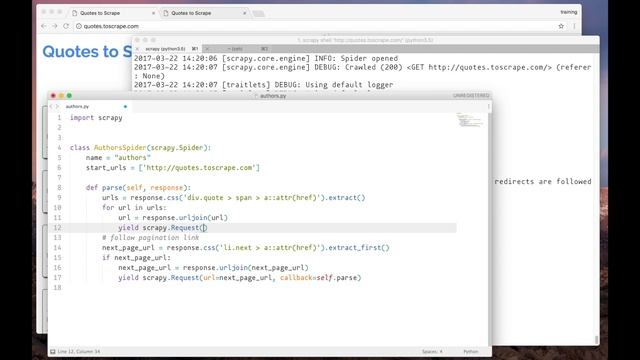This screenshot has height=360, width=640.
Task: Open a new browser tab
Action: tap(258, 13)
